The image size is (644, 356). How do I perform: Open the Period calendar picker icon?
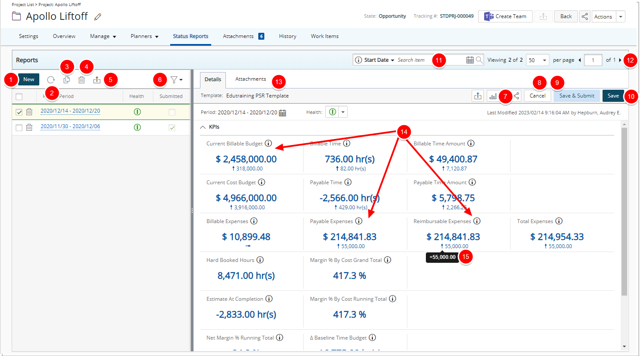pos(282,113)
